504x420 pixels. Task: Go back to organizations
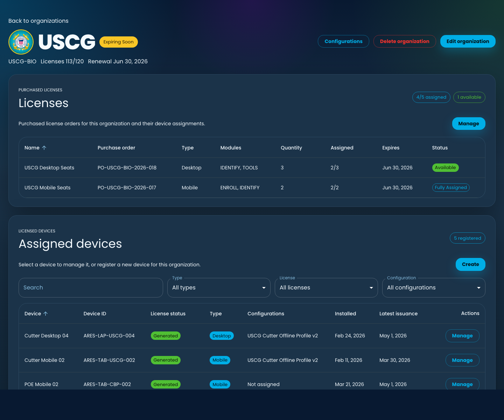tap(38, 21)
